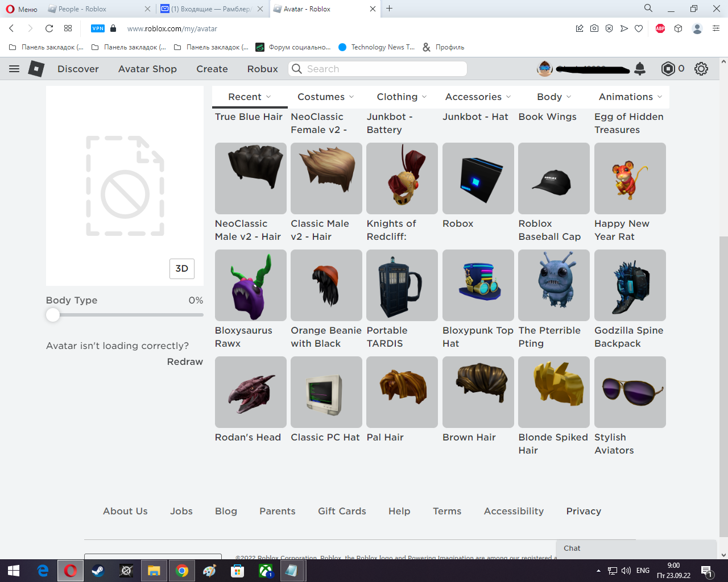Click the browser address bar URL
The image size is (728, 582).
tap(172, 28)
